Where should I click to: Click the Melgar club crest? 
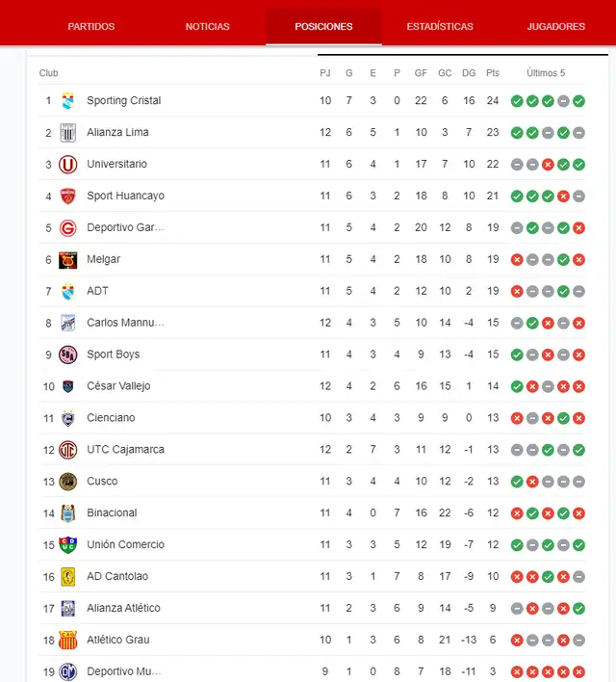click(67, 259)
